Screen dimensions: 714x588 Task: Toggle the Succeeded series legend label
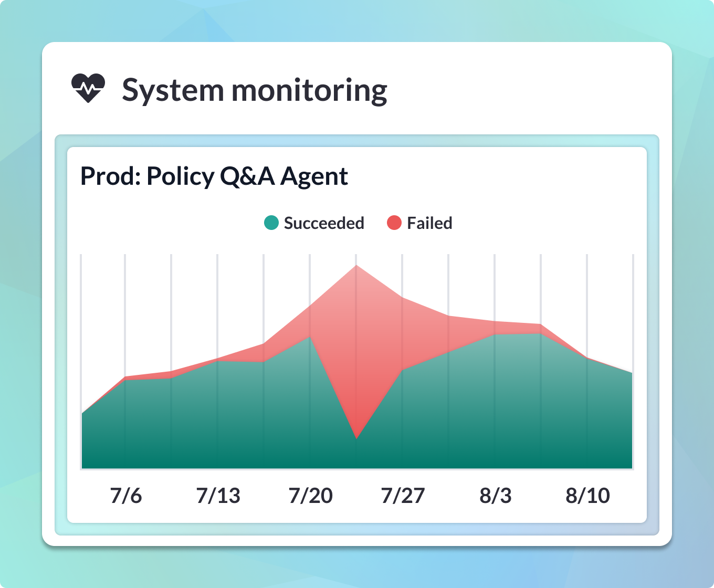pos(324,223)
